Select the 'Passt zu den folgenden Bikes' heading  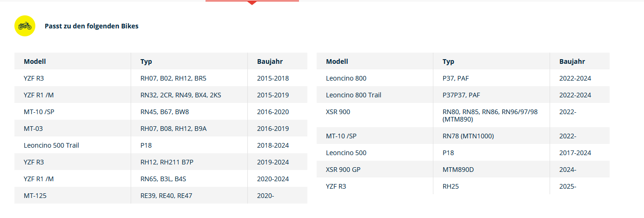(92, 26)
